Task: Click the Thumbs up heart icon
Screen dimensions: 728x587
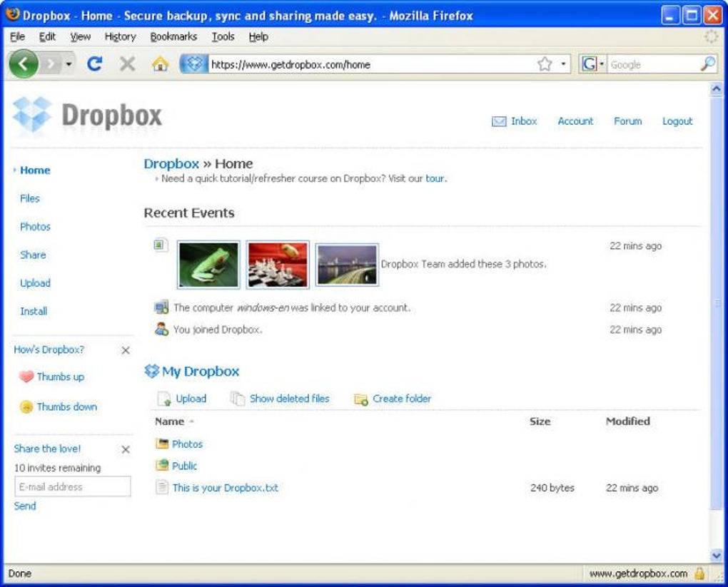Action: (x=26, y=377)
